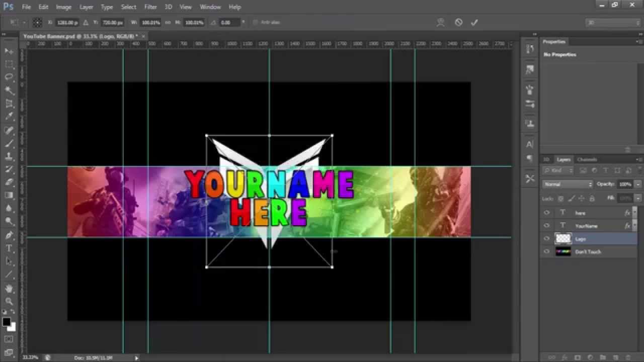
Task: Open the Normal blend mode dropdown
Action: 568,184
